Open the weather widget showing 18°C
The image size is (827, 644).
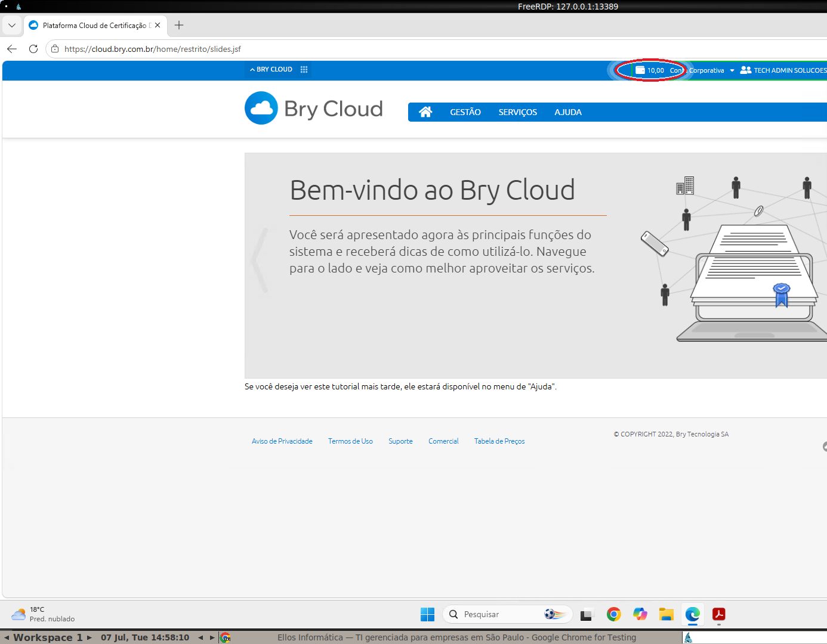[x=43, y=614]
